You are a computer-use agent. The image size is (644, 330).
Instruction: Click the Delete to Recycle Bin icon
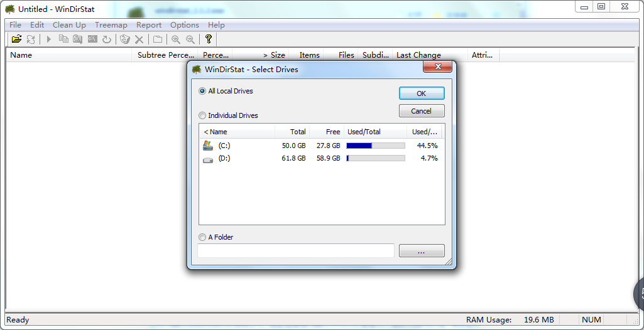[x=125, y=40]
